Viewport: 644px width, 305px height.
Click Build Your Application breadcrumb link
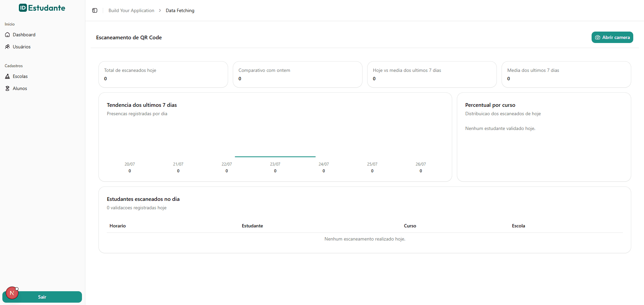pyautogui.click(x=131, y=10)
